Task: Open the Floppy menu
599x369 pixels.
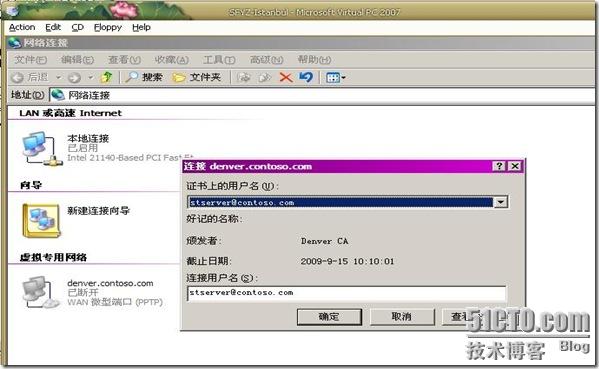Action: [108, 28]
